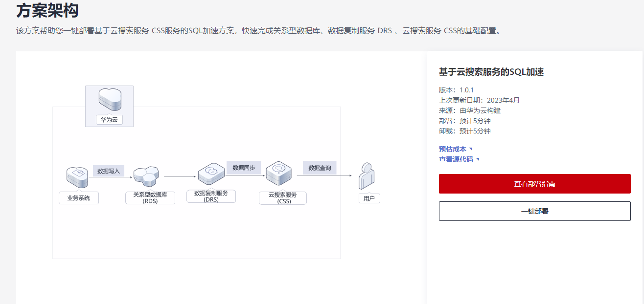Expand the 预估成本 link arrow

click(x=471, y=149)
